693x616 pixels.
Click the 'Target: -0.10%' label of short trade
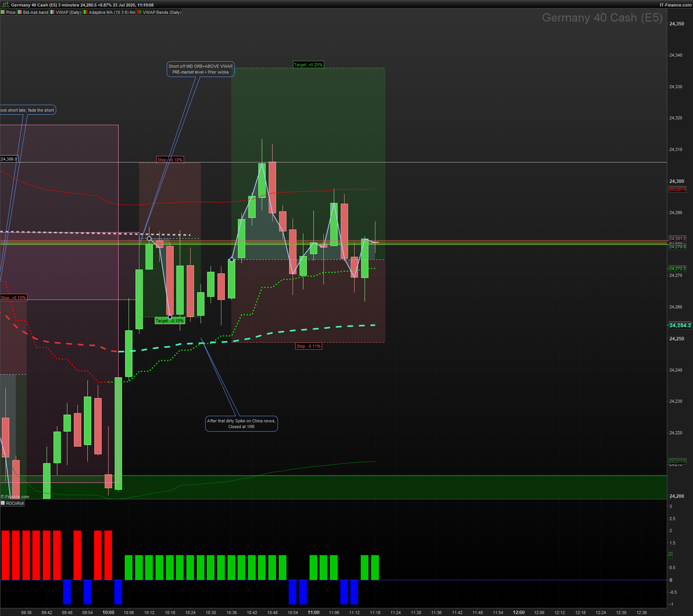click(170, 321)
